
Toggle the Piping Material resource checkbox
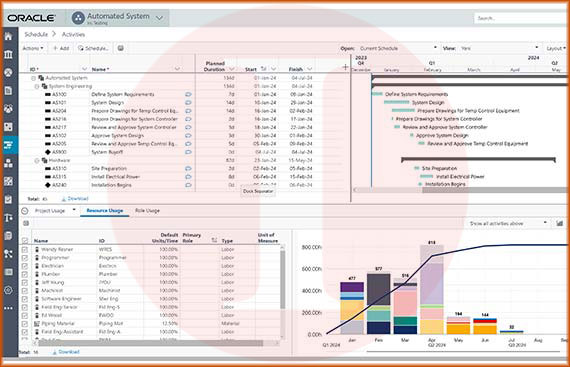[25, 324]
